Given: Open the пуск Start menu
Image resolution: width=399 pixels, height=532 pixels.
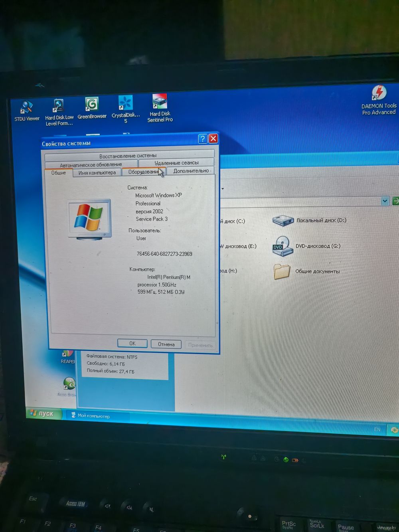Looking at the screenshot, I should click(44, 413).
